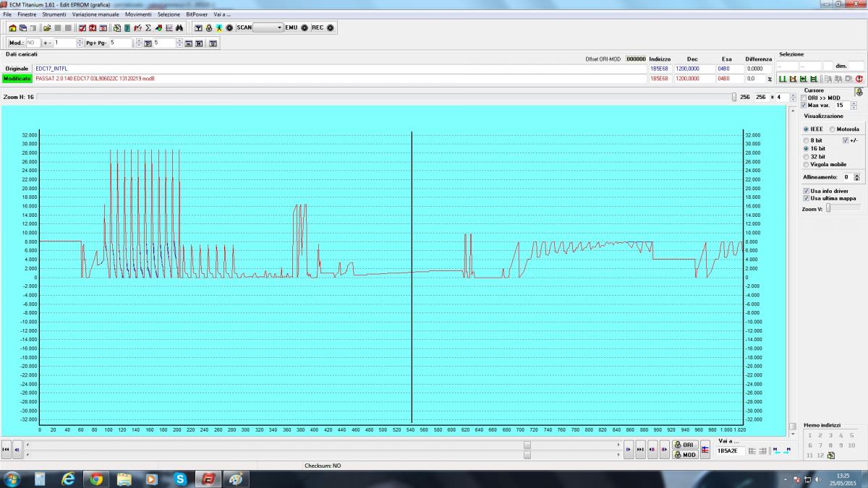Open the File menu

click(8, 14)
